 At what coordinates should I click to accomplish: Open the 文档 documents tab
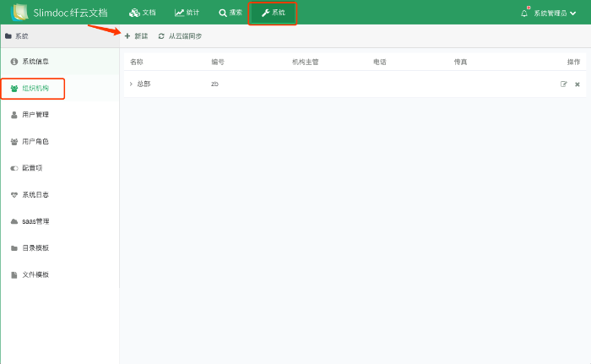[x=142, y=13]
